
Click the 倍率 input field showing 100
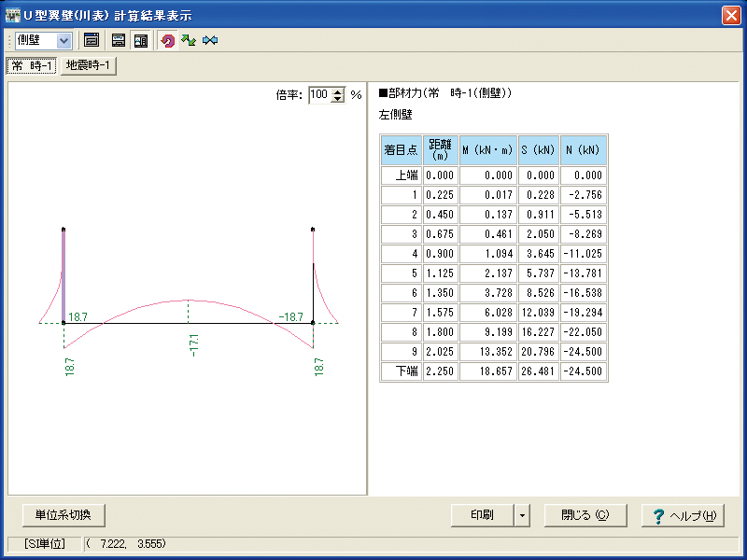(x=320, y=95)
